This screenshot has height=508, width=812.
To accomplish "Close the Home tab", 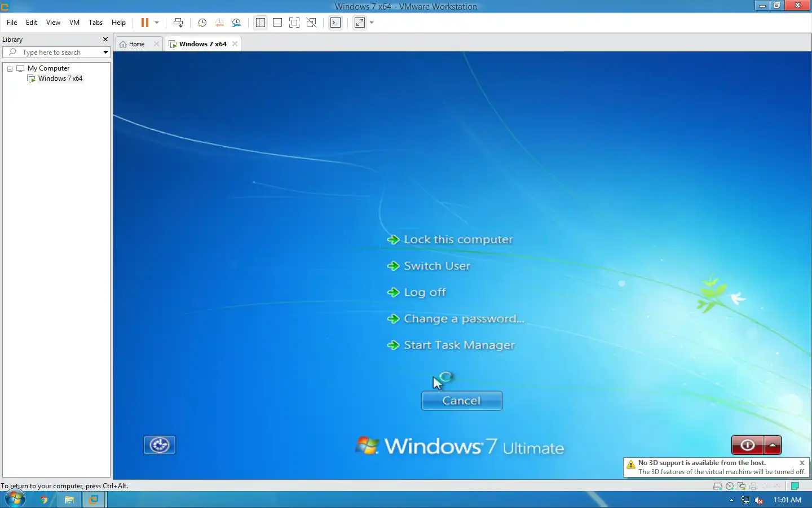I will coord(156,44).
